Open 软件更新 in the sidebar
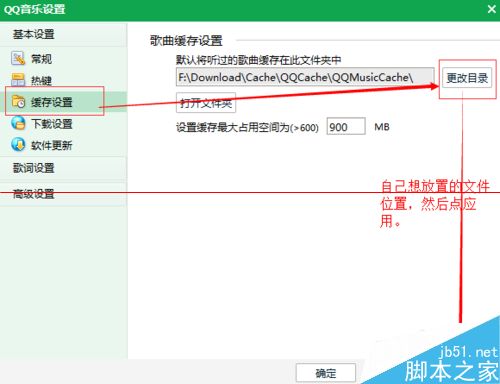The width and height of the screenshot is (500, 384). pyautogui.click(x=63, y=145)
